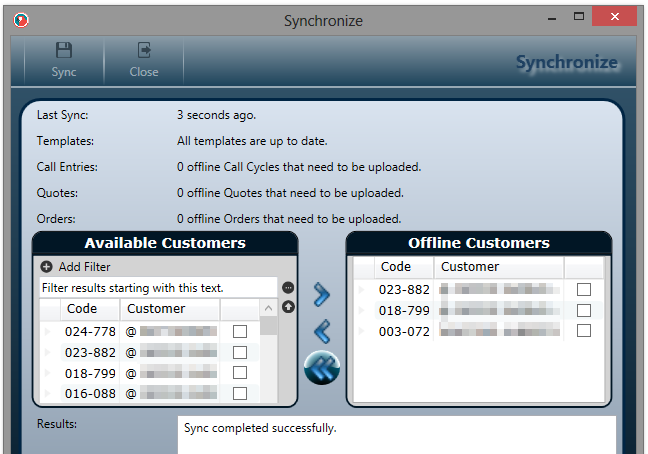Click the filter results text field

coord(157,287)
